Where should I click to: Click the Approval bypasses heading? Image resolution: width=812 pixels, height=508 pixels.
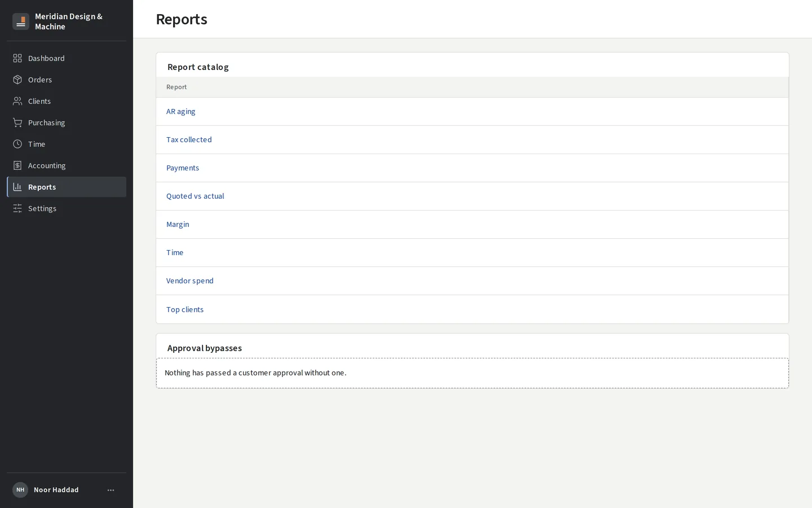coord(205,348)
